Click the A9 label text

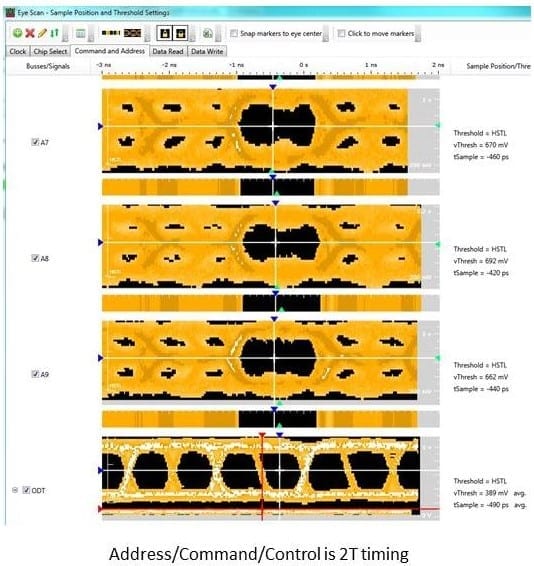coord(44,374)
